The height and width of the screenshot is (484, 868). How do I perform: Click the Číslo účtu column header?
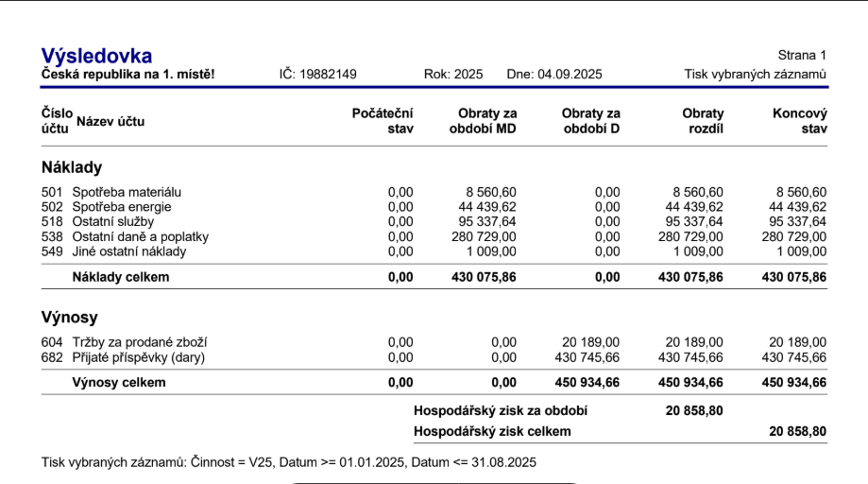pos(56,120)
